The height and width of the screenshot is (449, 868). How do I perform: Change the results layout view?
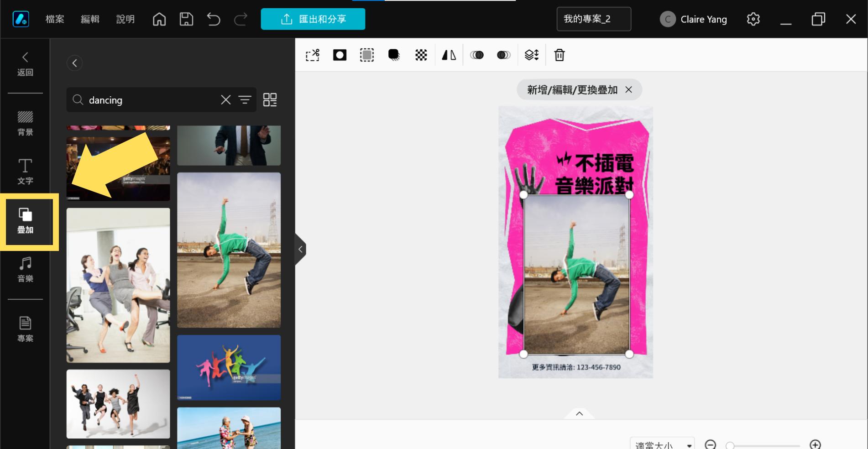(270, 100)
